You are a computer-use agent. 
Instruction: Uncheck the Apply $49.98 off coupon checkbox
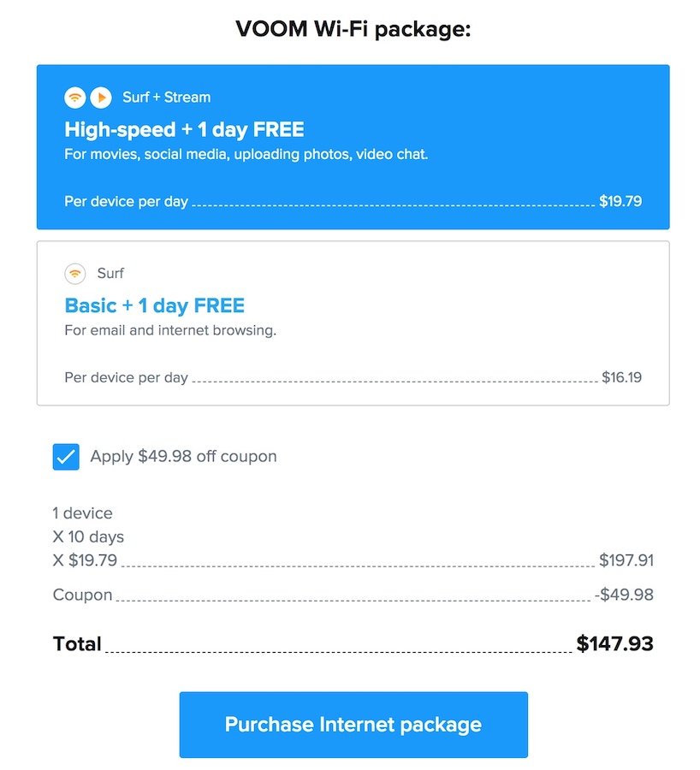(66, 457)
